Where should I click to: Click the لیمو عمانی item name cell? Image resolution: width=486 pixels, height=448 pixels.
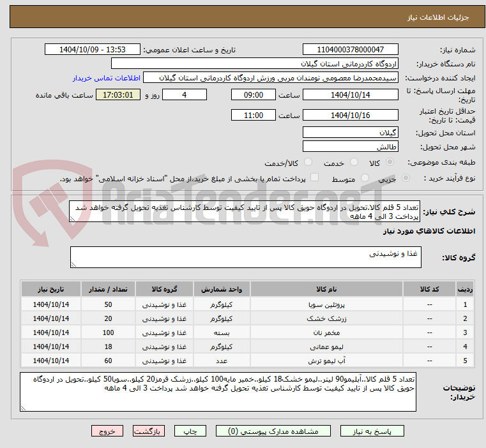[x=326, y=347]
